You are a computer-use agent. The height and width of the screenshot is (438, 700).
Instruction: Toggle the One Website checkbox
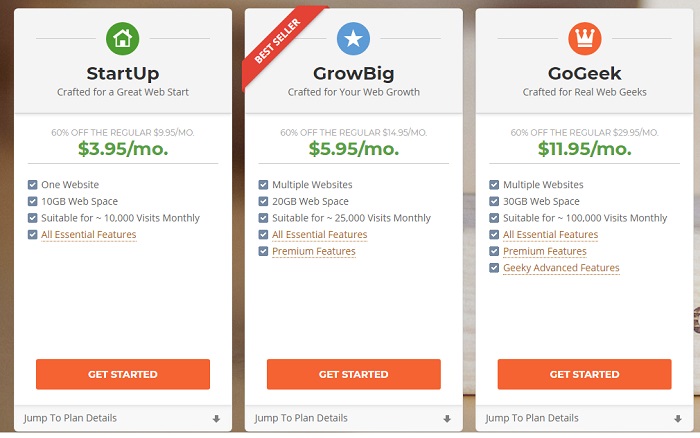(x=33, y=184)
